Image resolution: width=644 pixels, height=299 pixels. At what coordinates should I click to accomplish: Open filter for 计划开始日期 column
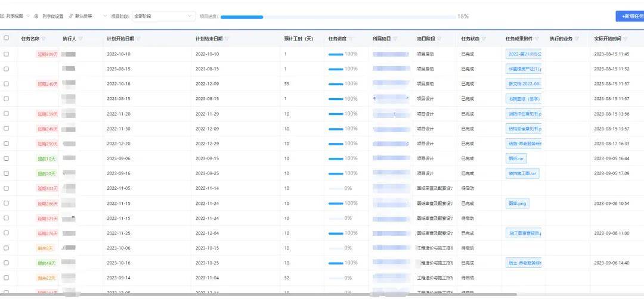coord(138,39)
